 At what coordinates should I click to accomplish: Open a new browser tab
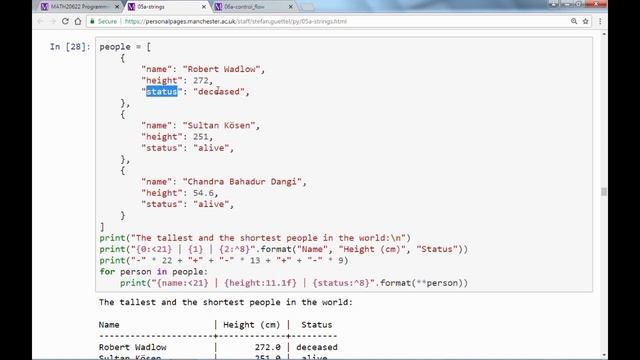[308, 7]
